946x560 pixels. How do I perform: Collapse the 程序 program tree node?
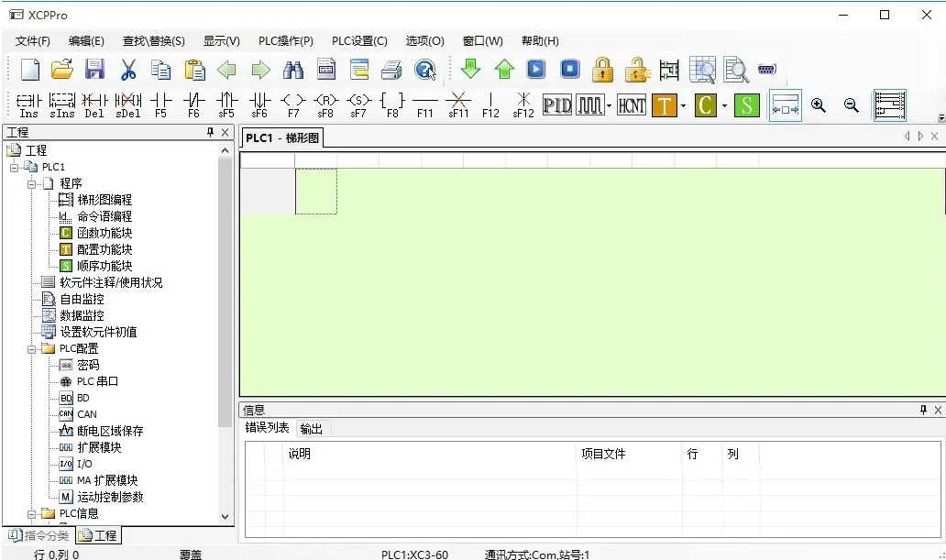coord(29,182)
